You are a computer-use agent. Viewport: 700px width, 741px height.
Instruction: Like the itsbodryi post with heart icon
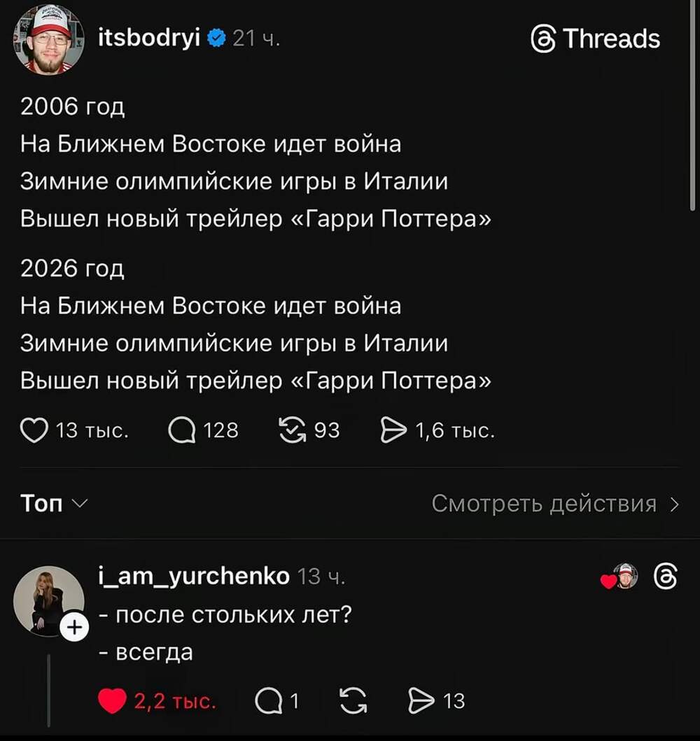pyautogui.click(x=34, y=430)
